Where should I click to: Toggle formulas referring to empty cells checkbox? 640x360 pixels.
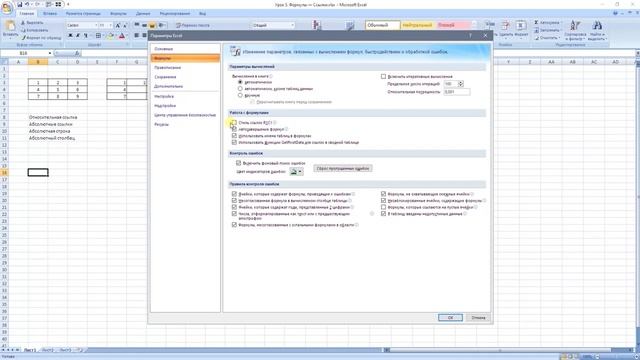click(x=383, y=207)
